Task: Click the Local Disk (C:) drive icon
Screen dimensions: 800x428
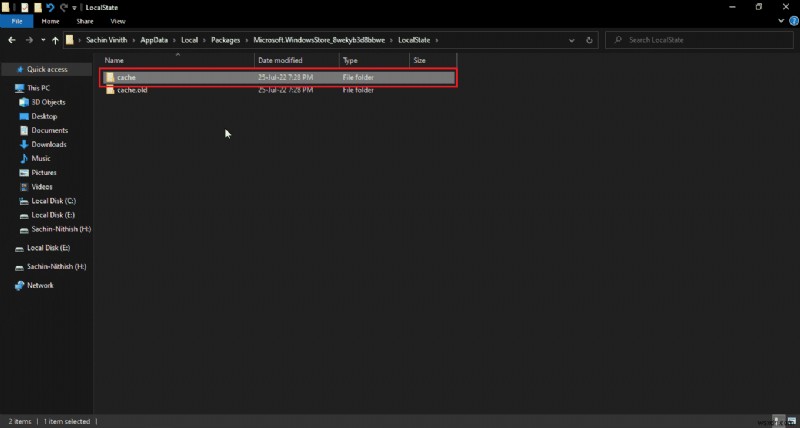Action: pyautogui.click(x=23, y=201)
